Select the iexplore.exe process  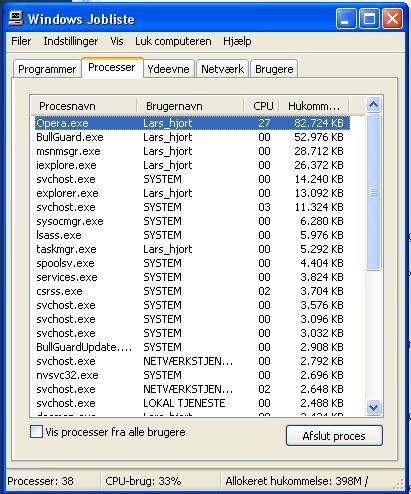(192, 165)
